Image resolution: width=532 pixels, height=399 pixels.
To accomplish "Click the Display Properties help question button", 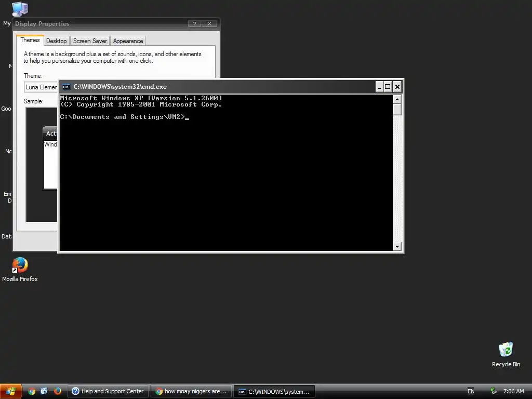I will click(194, 23).
